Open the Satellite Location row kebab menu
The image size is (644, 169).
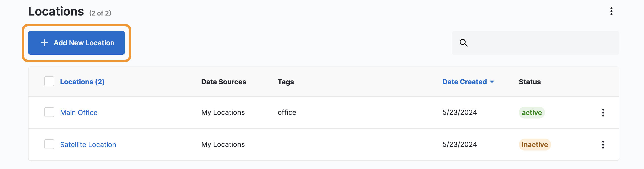[x=603, y=145]
